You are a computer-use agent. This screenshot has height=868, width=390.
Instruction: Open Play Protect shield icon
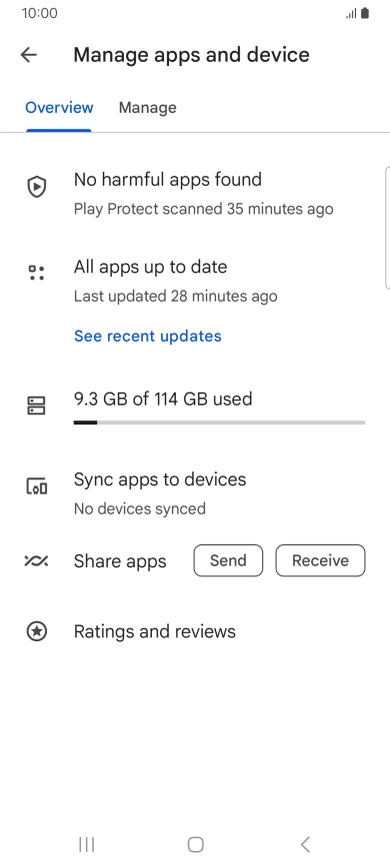(x=37, y=187)
